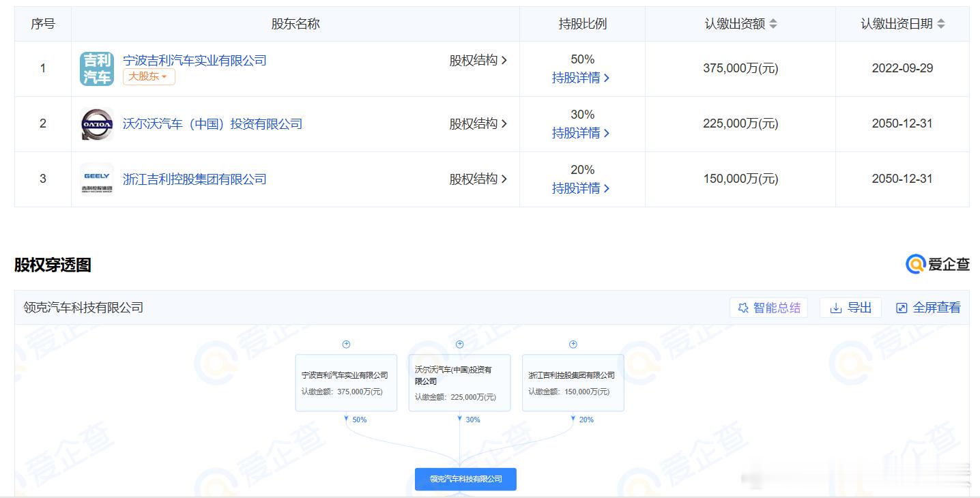Click the 股东名称 column header
The image size is (980, 498).
(296, 24)
